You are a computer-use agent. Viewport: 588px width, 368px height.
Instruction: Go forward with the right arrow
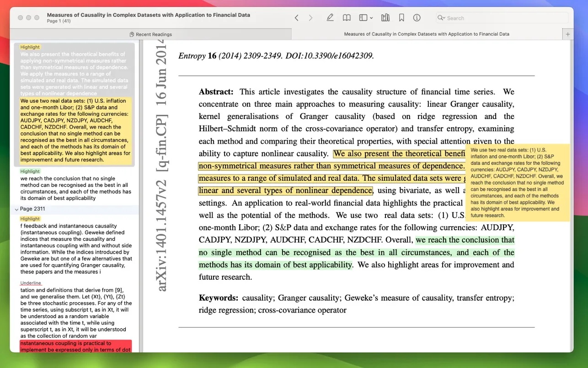pyautogui.click(x=311, y=18)
